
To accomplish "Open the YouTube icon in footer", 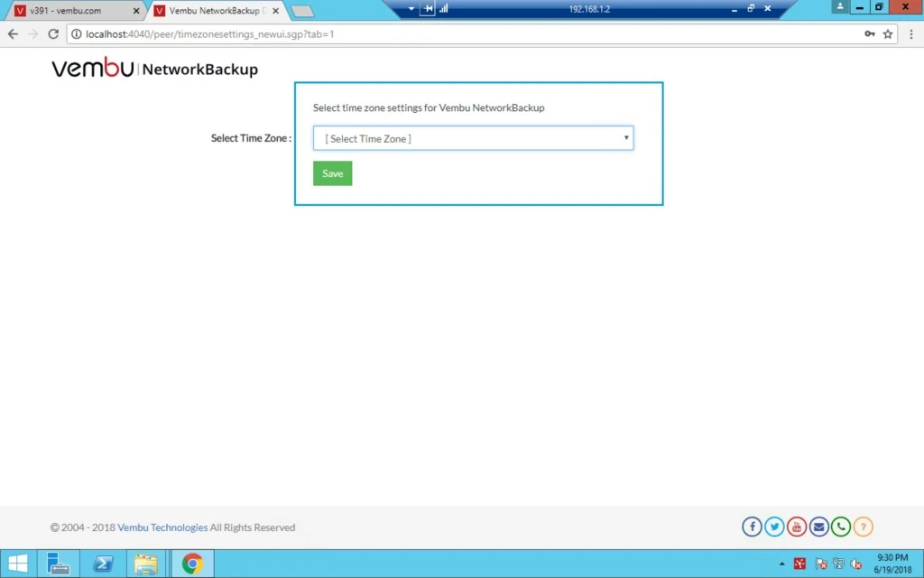I will (x=797, y=527).
